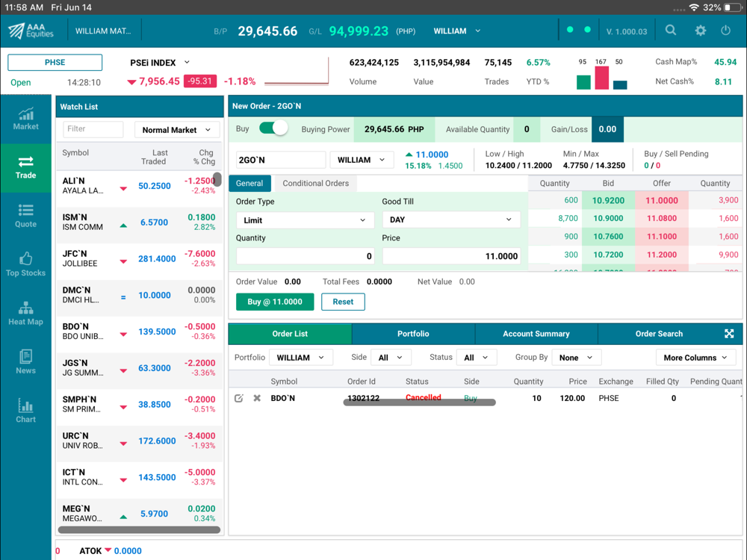Open the Order Type Limit dropdown

pos(305,220)
